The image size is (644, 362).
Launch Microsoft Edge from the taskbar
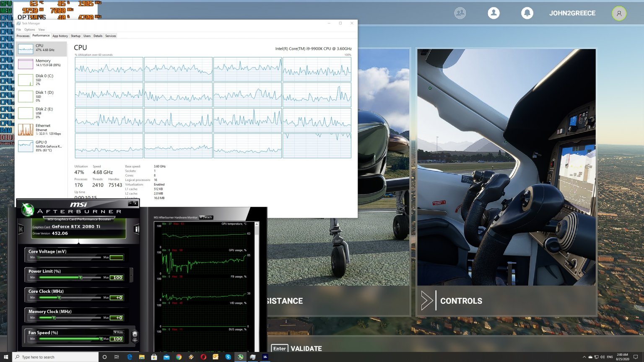coord(130,357)
